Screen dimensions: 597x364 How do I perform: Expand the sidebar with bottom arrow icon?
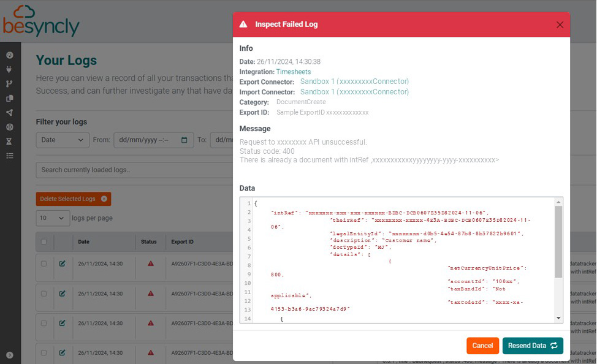pos(10,355)
